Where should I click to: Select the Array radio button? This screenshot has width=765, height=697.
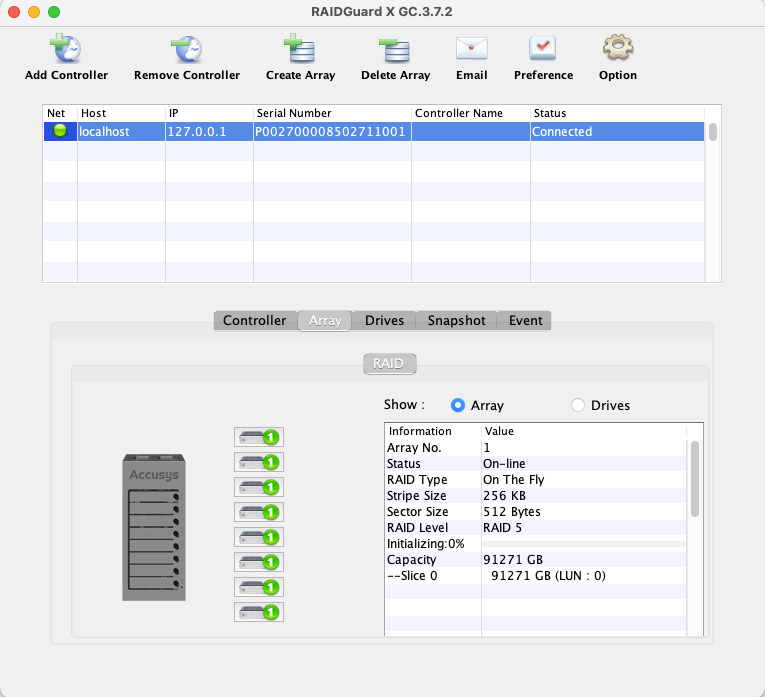pyautogui.click(x=458, y=405)
